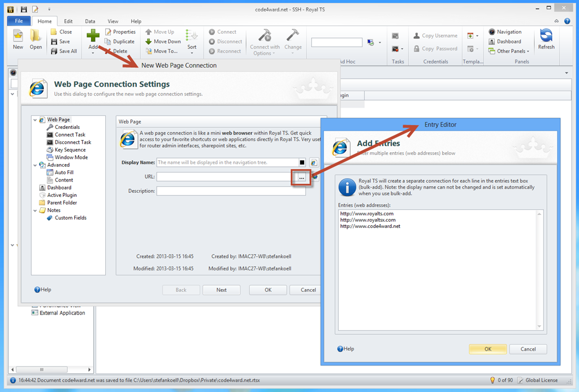Click inside the Description text field
This screenshot has height=392, width=579.
(231, 191)
